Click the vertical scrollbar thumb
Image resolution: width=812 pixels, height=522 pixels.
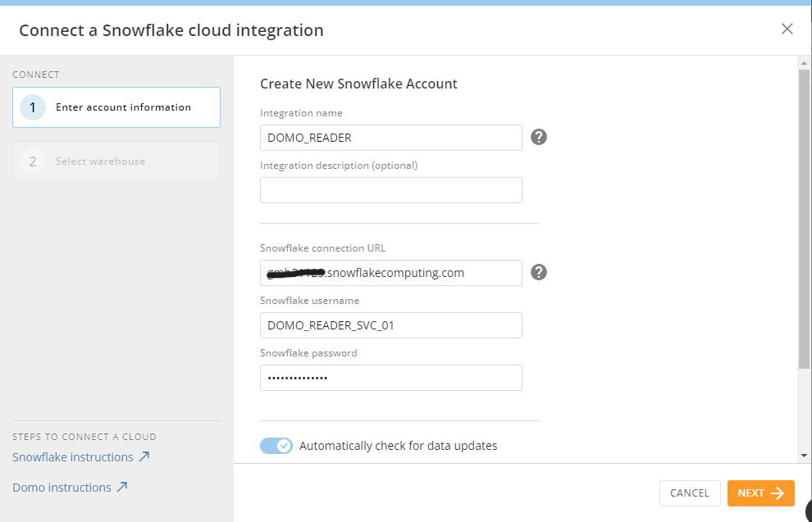(x=804, y=221)
